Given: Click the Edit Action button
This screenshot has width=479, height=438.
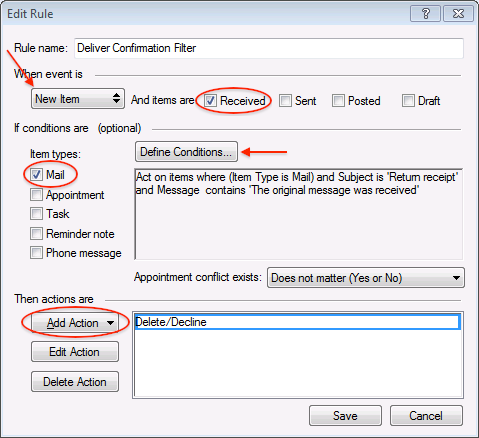Looking at the screenshot, I should coord(75,352).
